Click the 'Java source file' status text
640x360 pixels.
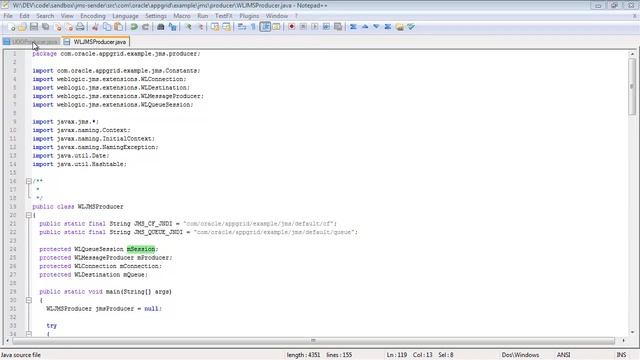pos(21,355)
